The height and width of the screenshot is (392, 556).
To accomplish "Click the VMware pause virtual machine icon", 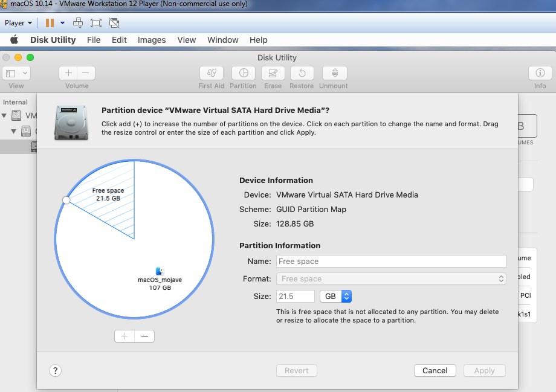I will point(50,23).
